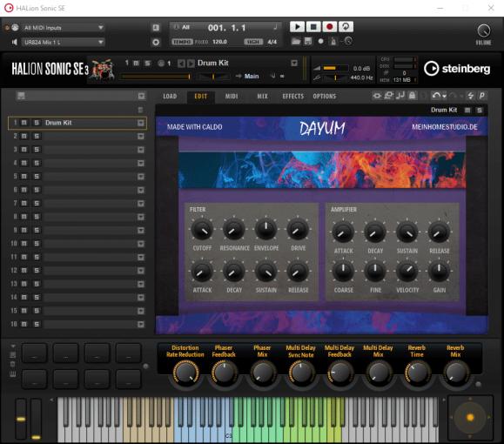Click the Reverb Mix quick control knob

point(455,373)
